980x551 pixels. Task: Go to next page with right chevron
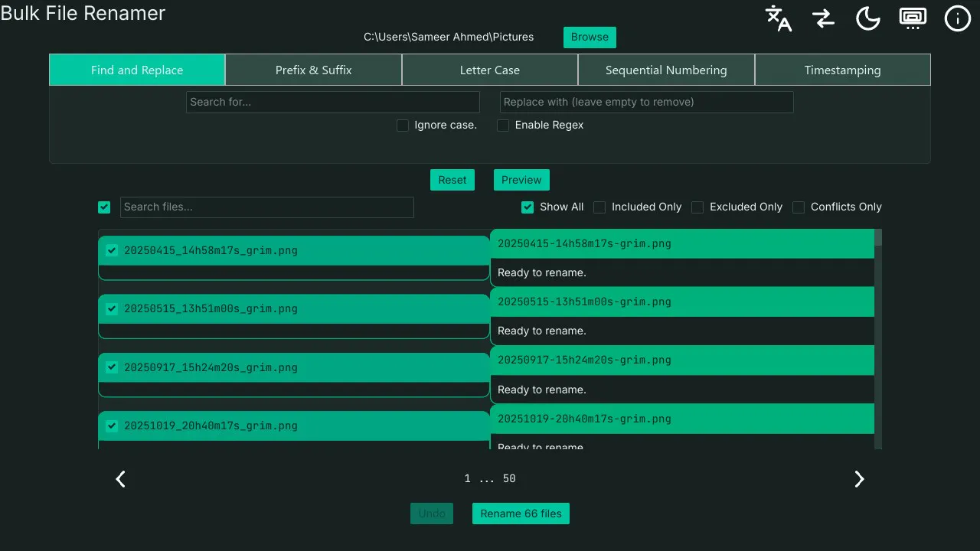[x=859, y=479]
